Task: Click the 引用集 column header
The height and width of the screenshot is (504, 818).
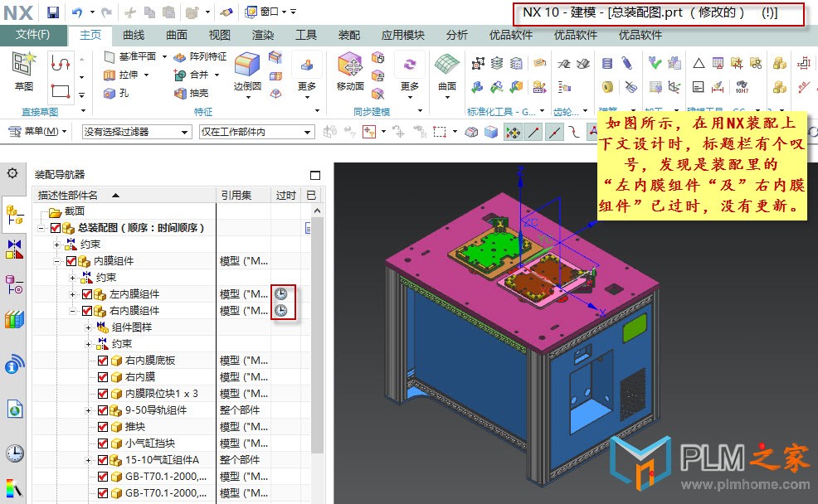Action: (243, 196)
